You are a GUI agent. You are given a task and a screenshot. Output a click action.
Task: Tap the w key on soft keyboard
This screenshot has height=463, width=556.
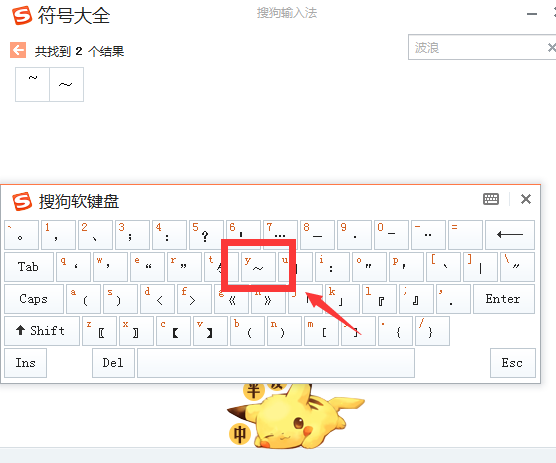(x=110, y=267)
